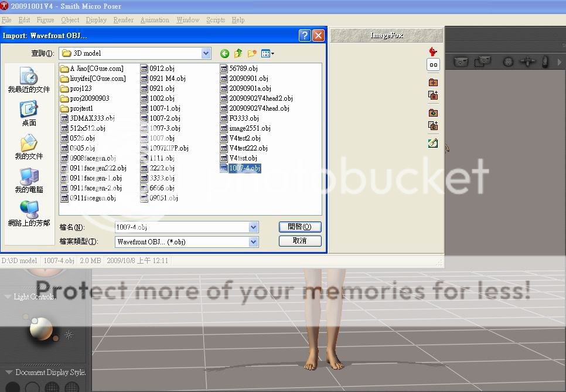The image size is (566, 392).
Task: Open the view menu dropdown in dialog
Action: 268,54
